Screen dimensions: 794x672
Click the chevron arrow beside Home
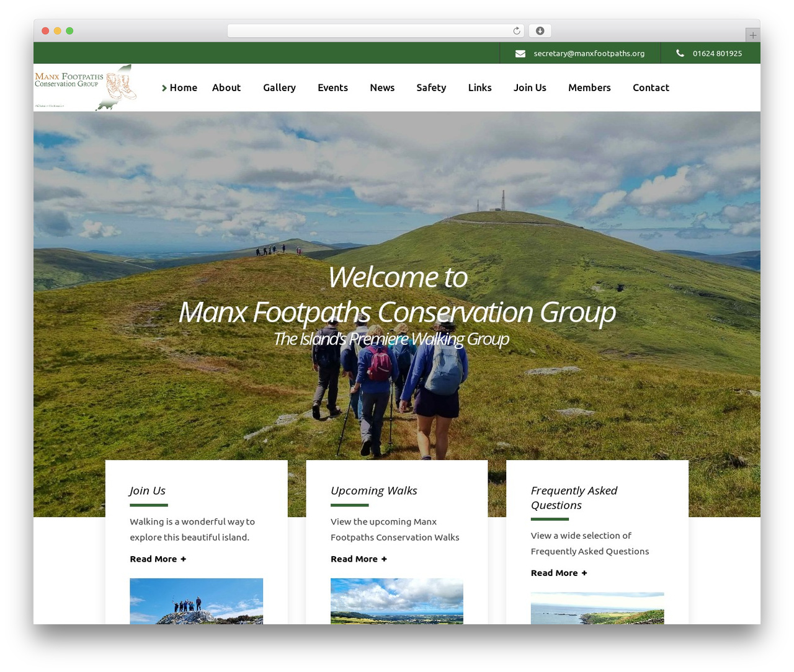pyautogui.click(x=164, y=88)
